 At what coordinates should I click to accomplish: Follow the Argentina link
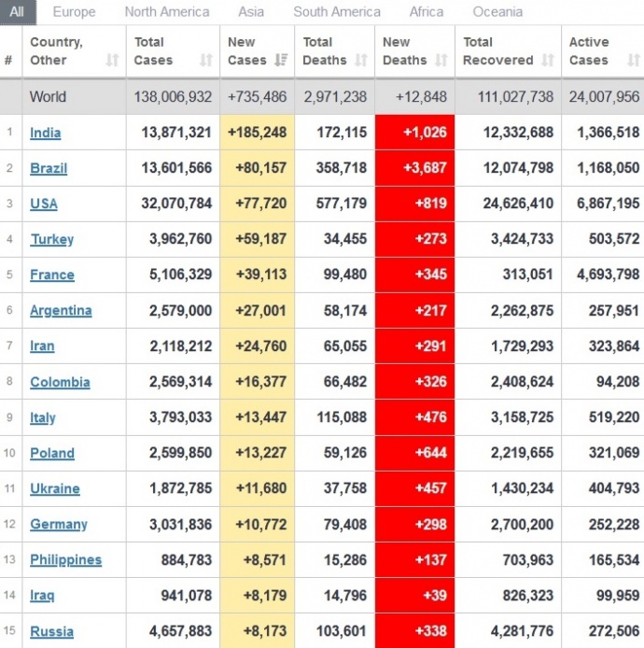click(x=61, y=310)
